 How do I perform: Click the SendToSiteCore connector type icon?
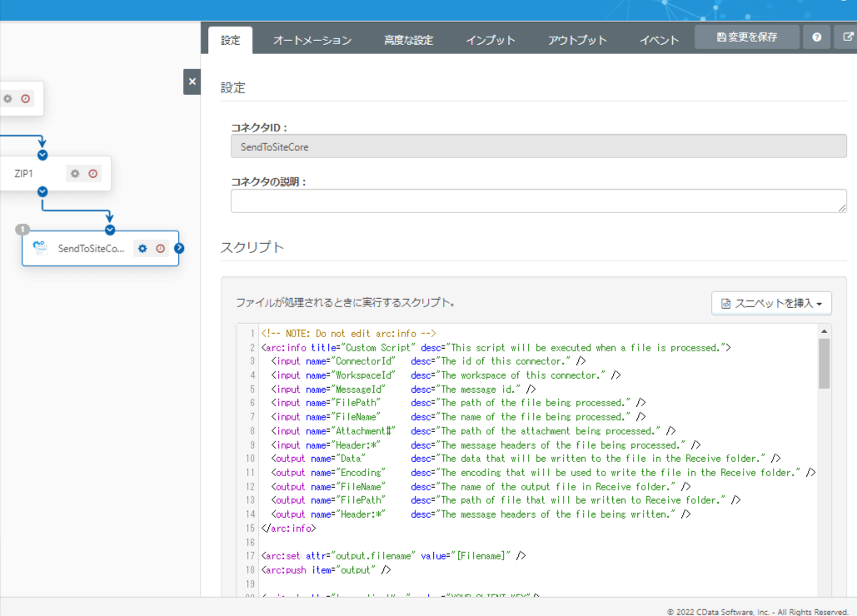[39, 247]
